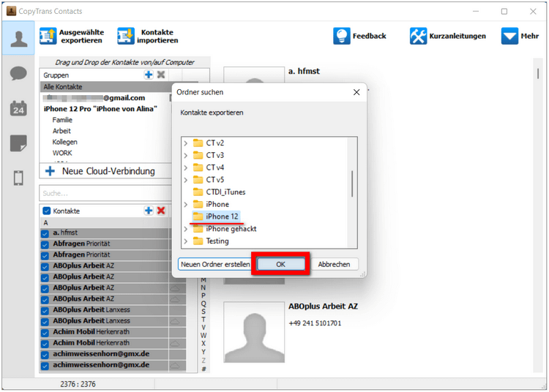
Task: Uncheck the a. hfmst contact checkbox
Action: coord(45,233)
